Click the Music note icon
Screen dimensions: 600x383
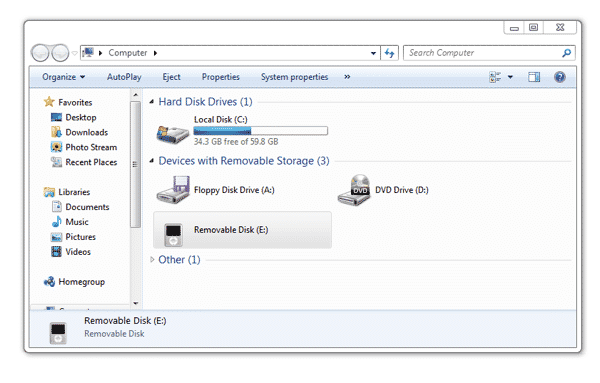click(x=56, y=222)
